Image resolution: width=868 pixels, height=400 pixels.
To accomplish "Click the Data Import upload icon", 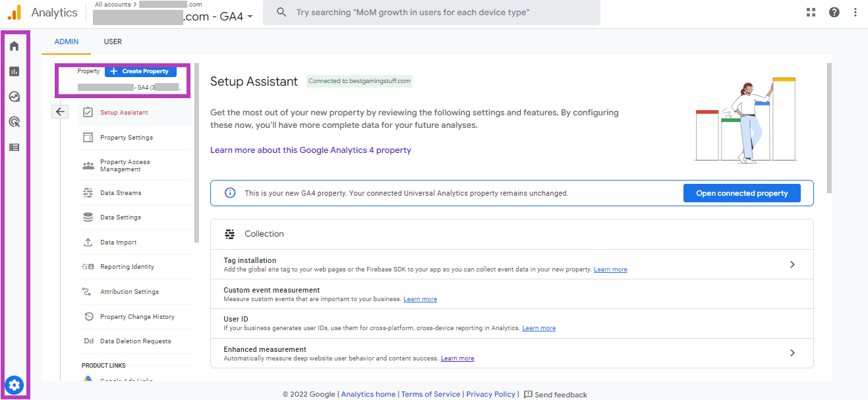I will pos(88,243).
